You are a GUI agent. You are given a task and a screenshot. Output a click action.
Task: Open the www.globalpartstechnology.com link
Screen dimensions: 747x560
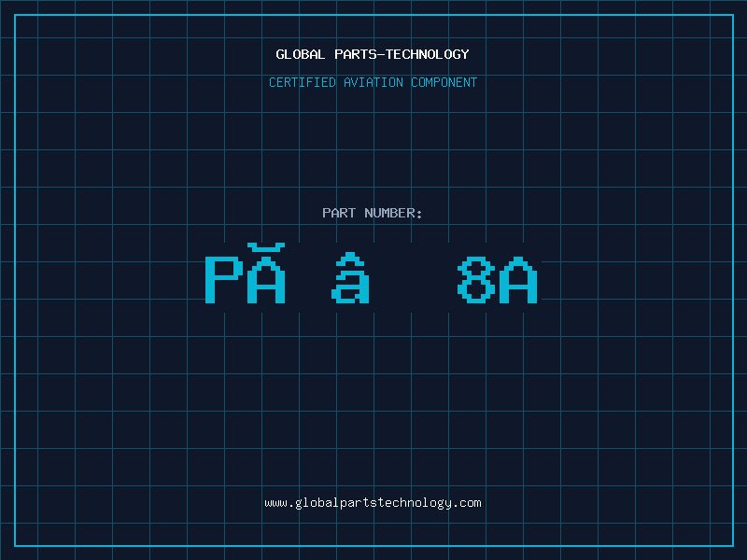pyautogui.click(x=373, y=503)
